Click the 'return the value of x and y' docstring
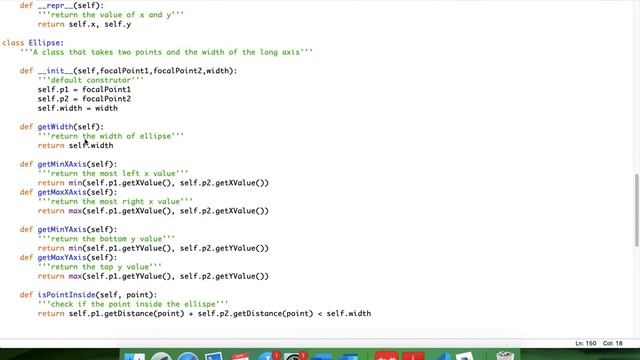The width and height of the screenshot is (640, 360). pos(111,15)
